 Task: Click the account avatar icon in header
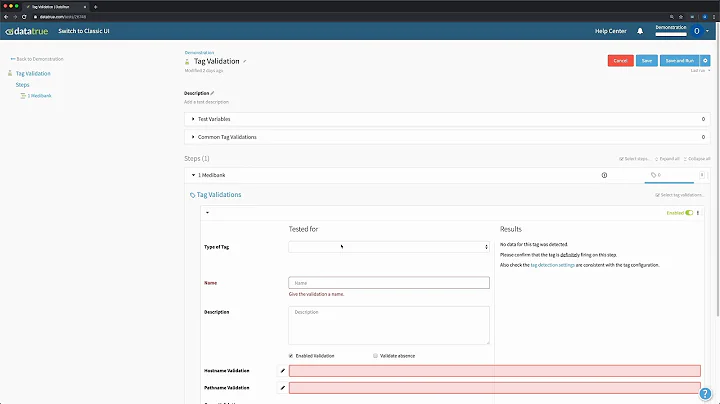(x=697, y=31)
